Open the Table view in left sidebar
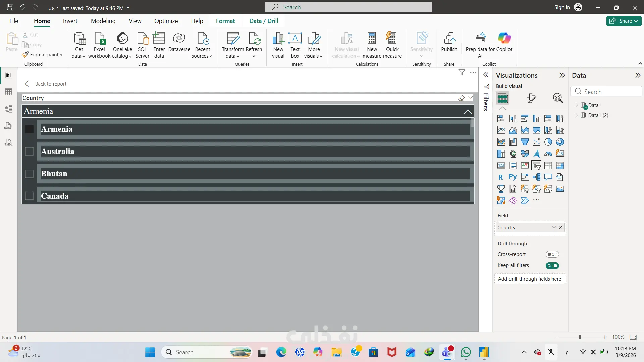This screenshot has height=362, width=644. coord(8,92)
